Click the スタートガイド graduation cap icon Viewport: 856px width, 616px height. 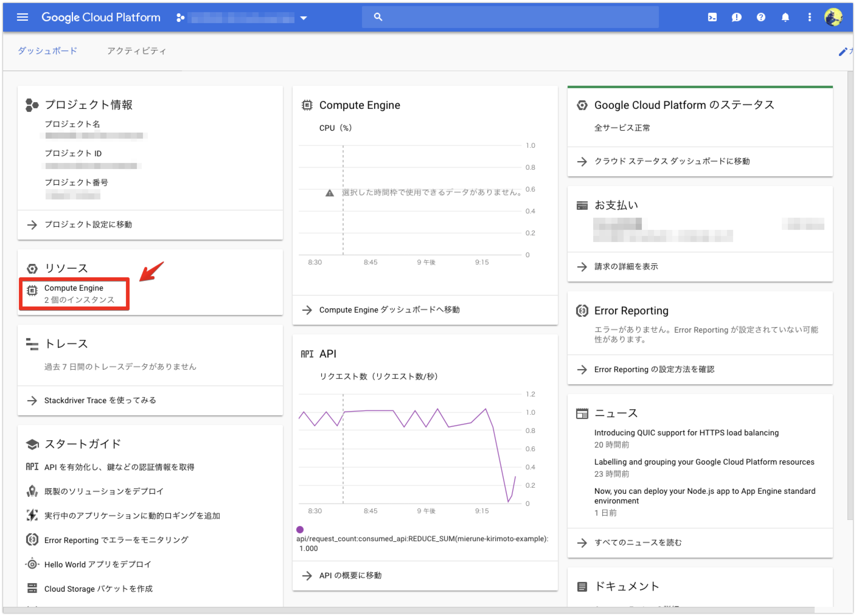[x=33, y=444]
